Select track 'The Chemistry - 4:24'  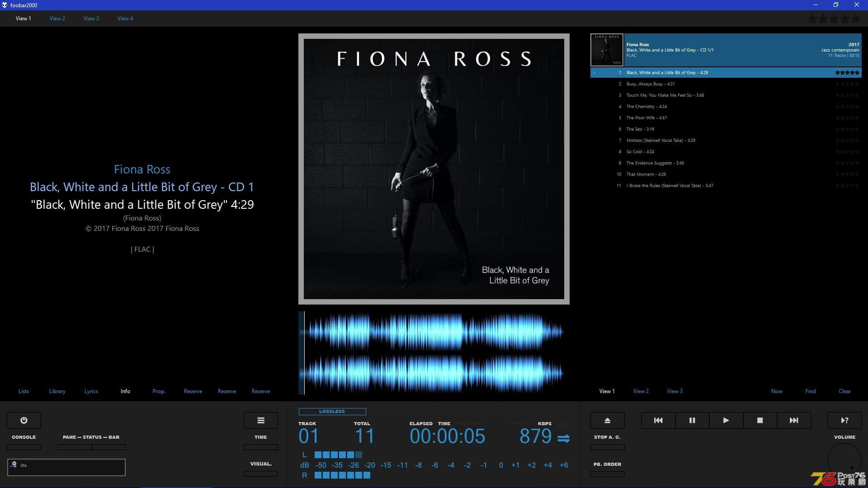tap(726, 107)
